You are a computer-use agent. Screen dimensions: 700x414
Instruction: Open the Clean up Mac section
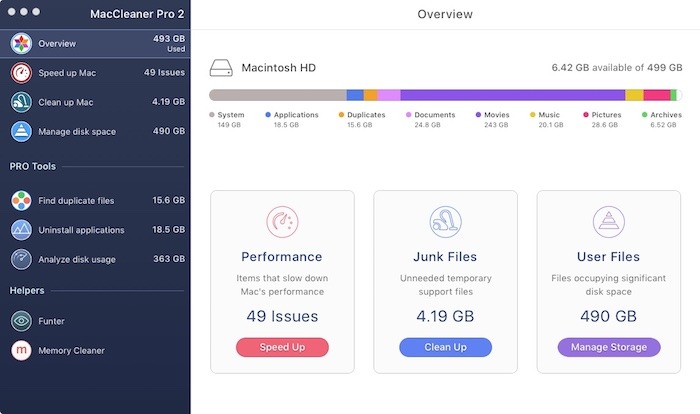pos(95,102)
